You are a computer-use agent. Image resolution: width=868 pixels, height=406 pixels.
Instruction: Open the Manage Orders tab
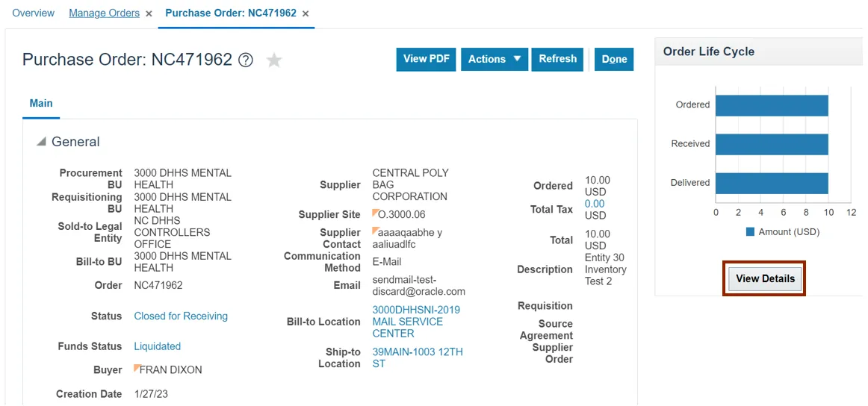(104, 13)
